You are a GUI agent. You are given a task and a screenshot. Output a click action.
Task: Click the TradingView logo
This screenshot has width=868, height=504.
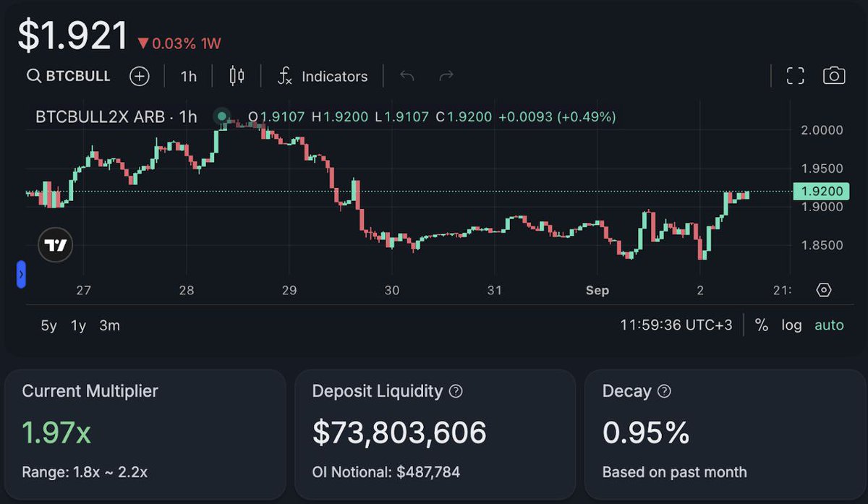point(56,246)
